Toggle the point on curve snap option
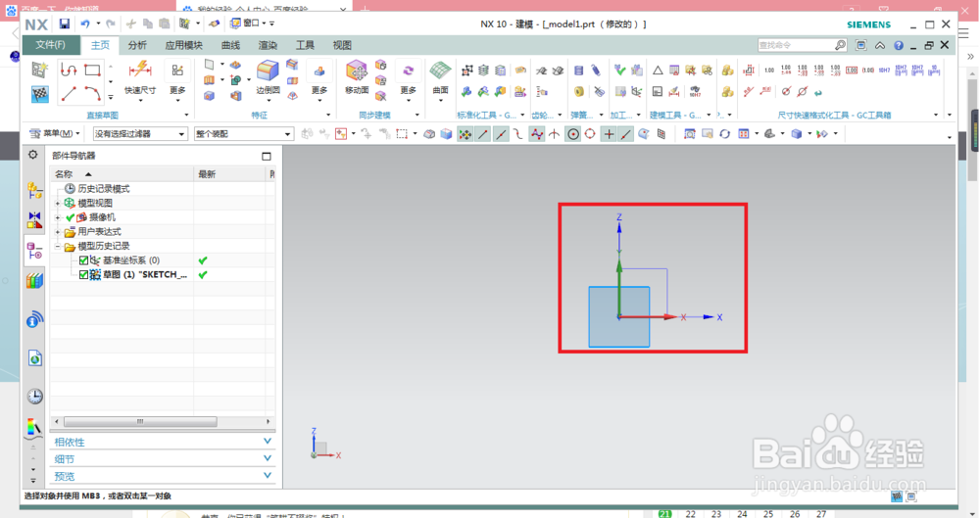The image size is (980, 518). coord(625,134)
